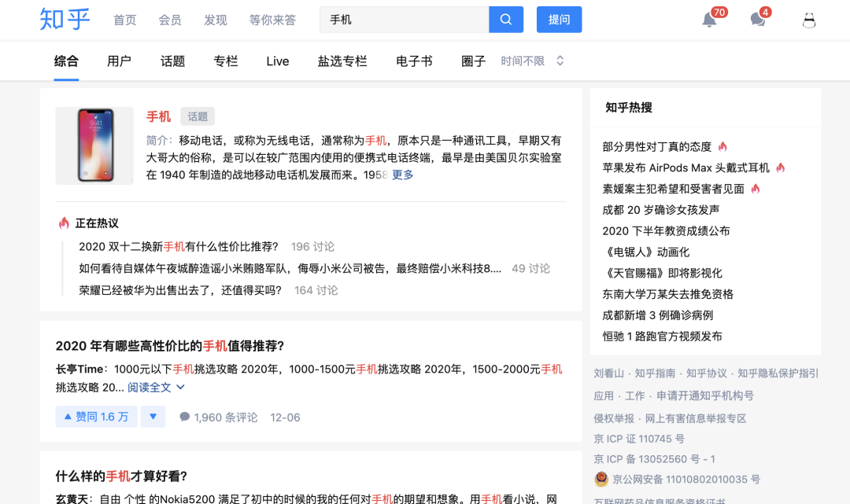Switch to the 专栏 search tab
Image resolution: width=850 pixels, height=504 pixels.
[226, 61]
